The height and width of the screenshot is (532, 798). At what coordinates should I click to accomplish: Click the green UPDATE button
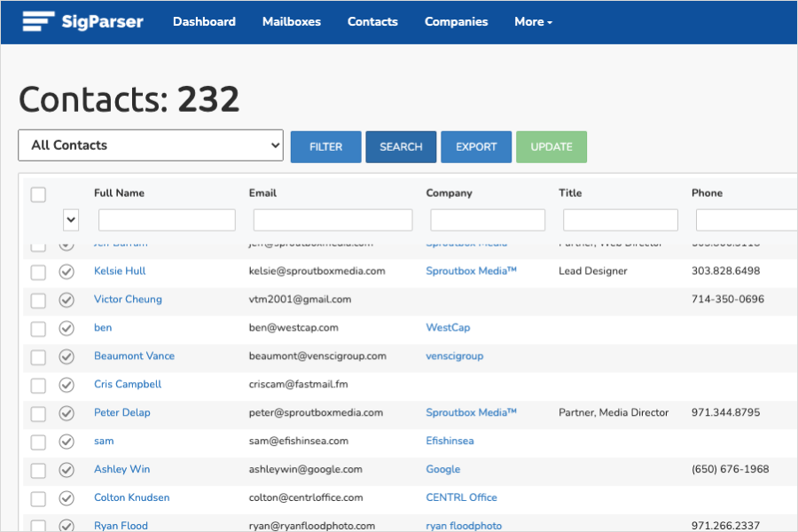click(x=552, y=147)
